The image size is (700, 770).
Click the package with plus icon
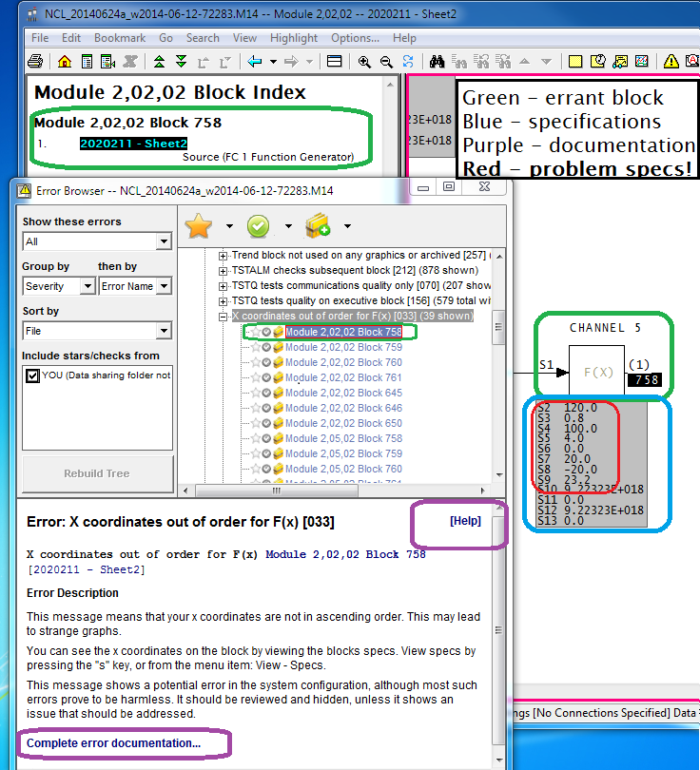(318, 226)
